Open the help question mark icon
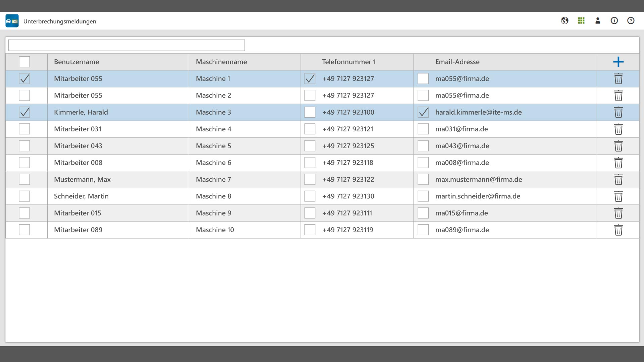This screenshot has width=644, height=362. 631,21
